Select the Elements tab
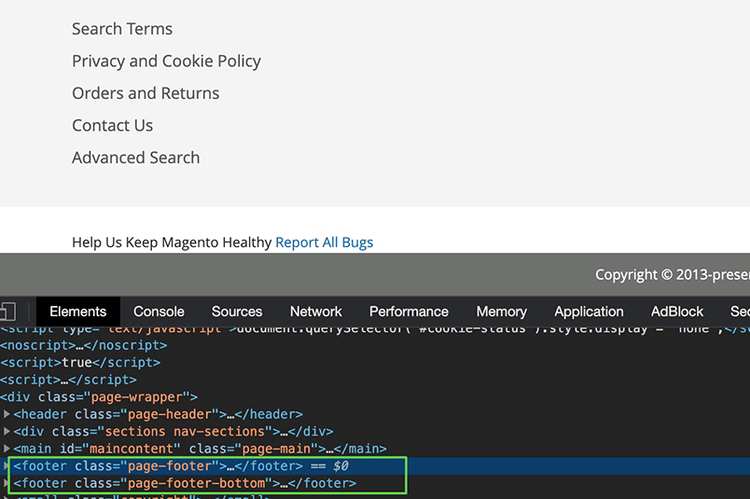Screen dimensions: 750x499 click(78, 311)
